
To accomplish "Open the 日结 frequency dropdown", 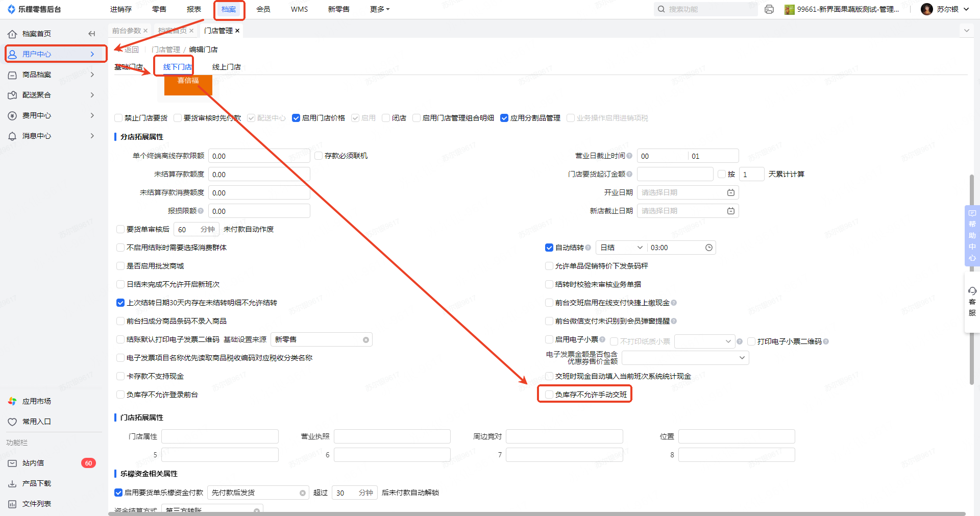I will coord(621,248).
